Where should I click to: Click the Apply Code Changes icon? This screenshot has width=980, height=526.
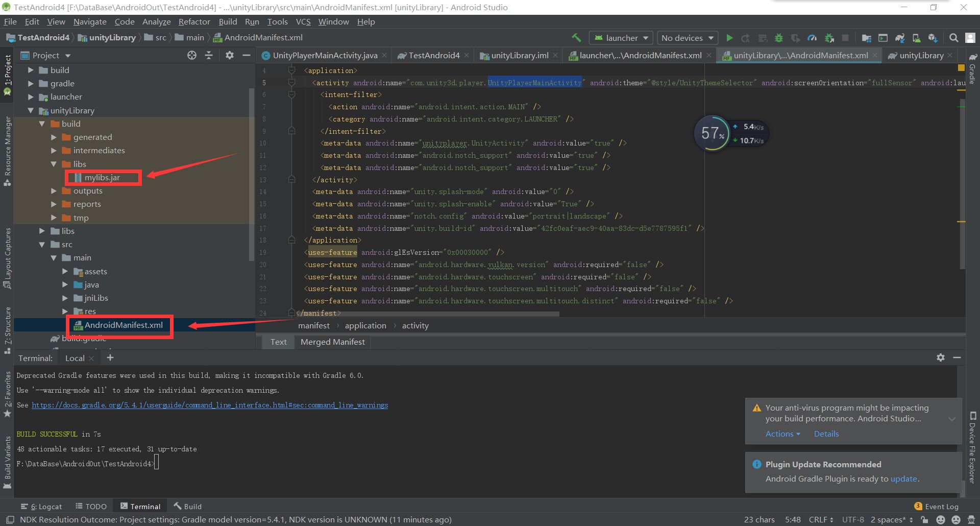click(763, 38)
